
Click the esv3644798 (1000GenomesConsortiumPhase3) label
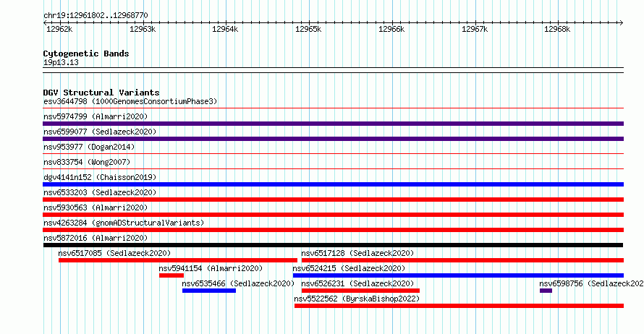[130, 101]
